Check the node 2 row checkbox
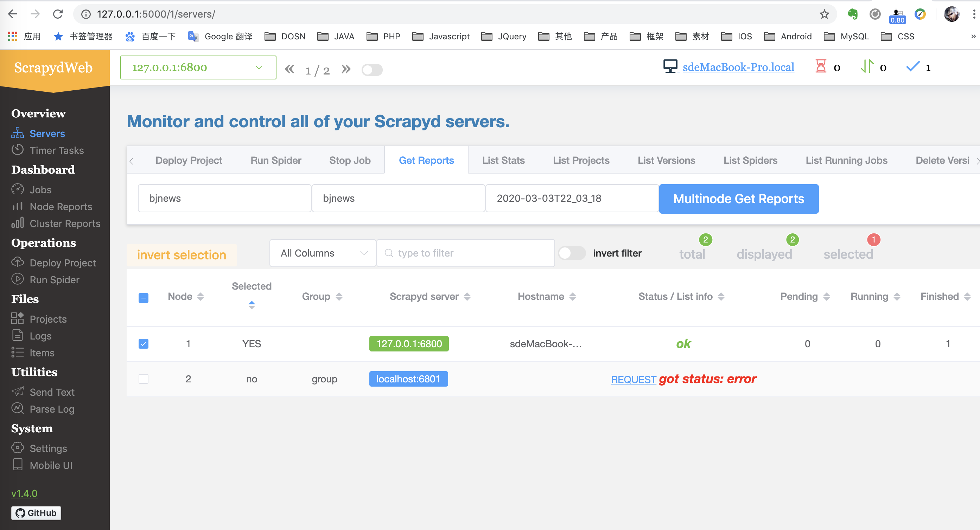This screenshot has width=980, height=530. (x=144, y=379)
